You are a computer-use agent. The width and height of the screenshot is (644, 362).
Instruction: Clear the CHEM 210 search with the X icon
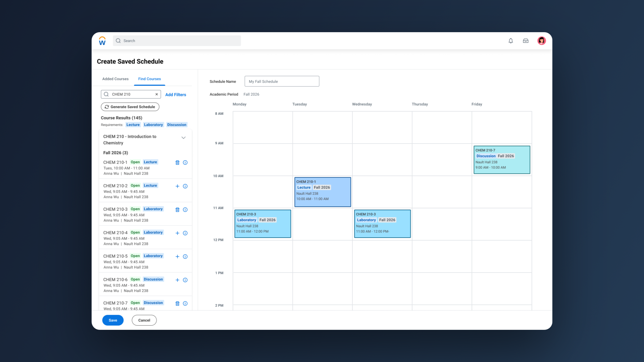pyautogui.click(x=156, y=94)
